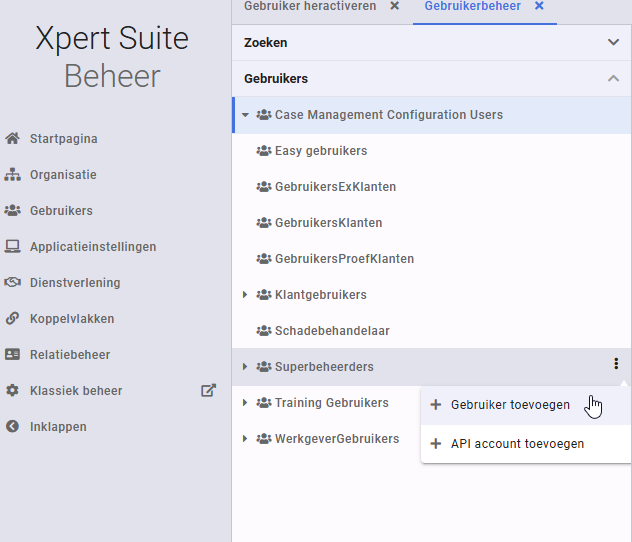Select the GebruikersExKlanten group
This screenshot has height=542, width=632.
coord(335,187)
